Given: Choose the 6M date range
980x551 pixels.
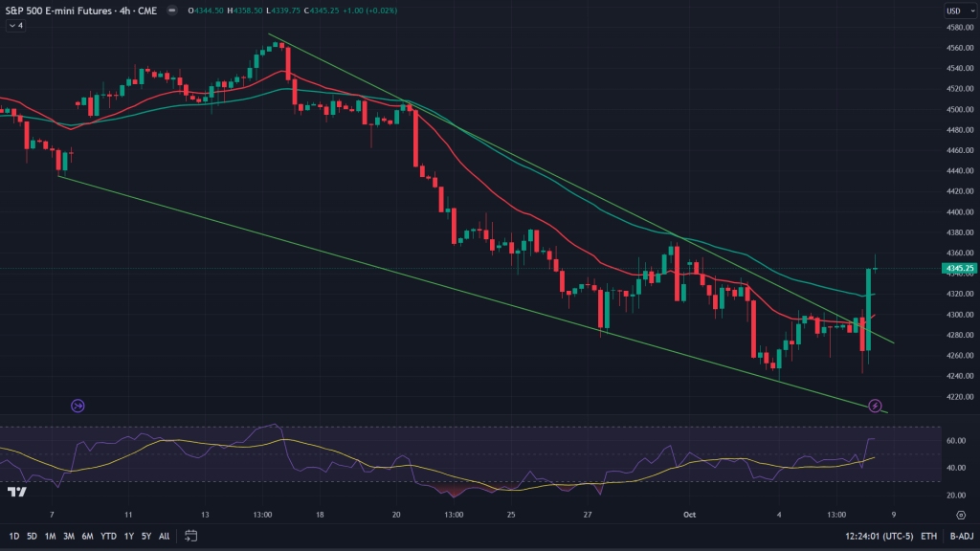Looking at the screenshot, I should coord(86,536).
